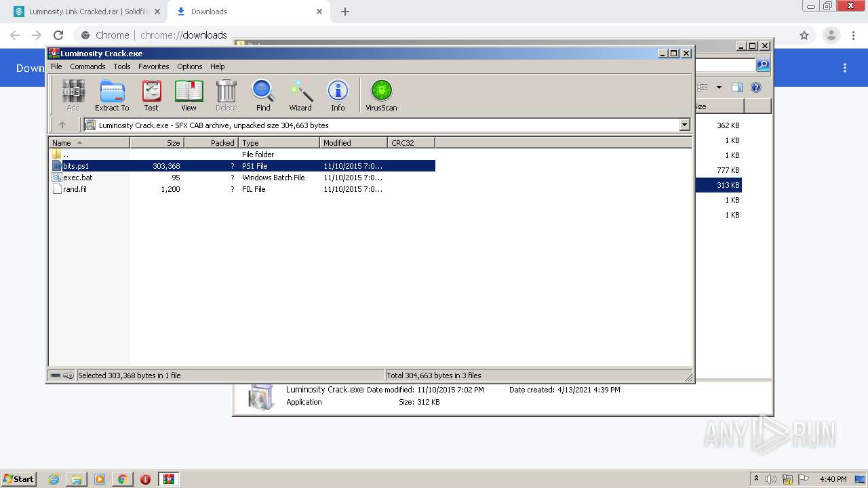Launch the Wizard tool
The width and height of the screenshot is (868, 488).
tap(300, 95)
